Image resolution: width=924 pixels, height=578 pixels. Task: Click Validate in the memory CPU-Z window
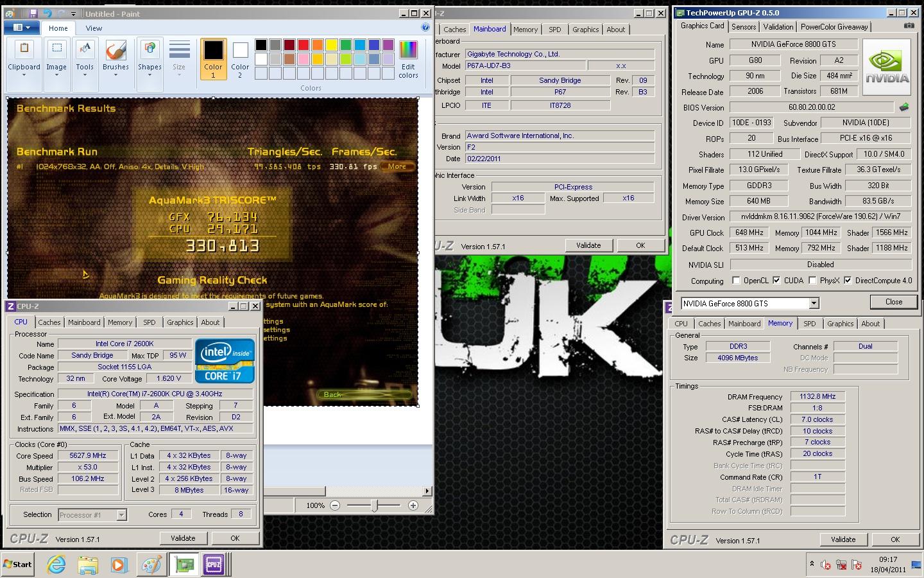(843, 539)
